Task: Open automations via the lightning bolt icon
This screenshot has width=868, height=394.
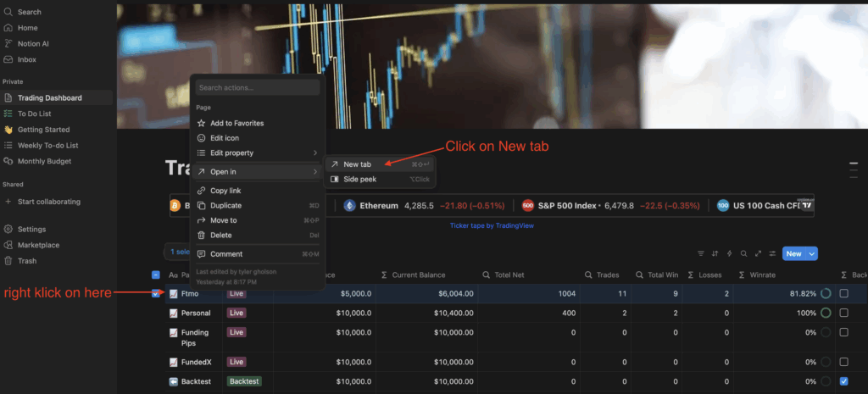Action: point(729,253)
